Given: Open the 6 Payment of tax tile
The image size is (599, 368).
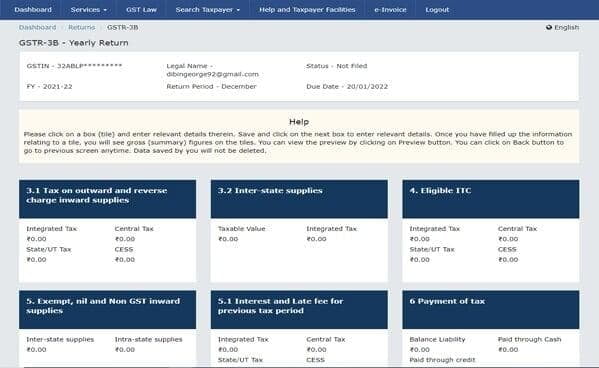Looking at the screenshot, I should (x=491, y=310).
